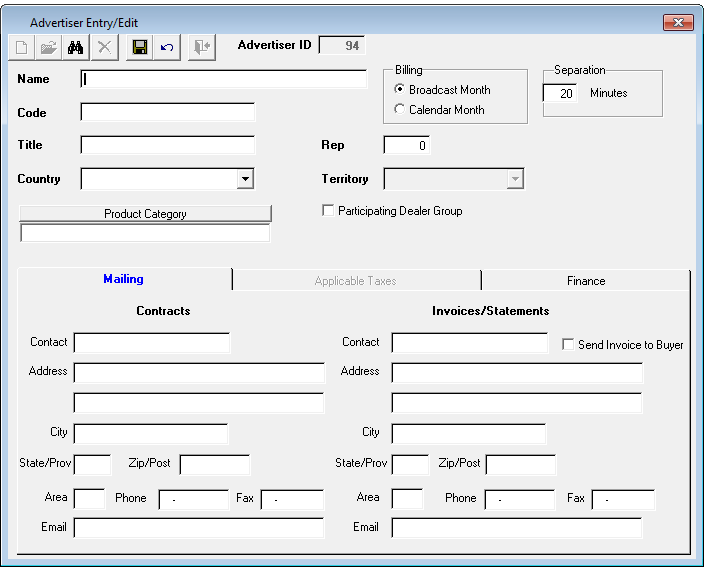Save using the floppy disk icon

click(x=140, y=47)
